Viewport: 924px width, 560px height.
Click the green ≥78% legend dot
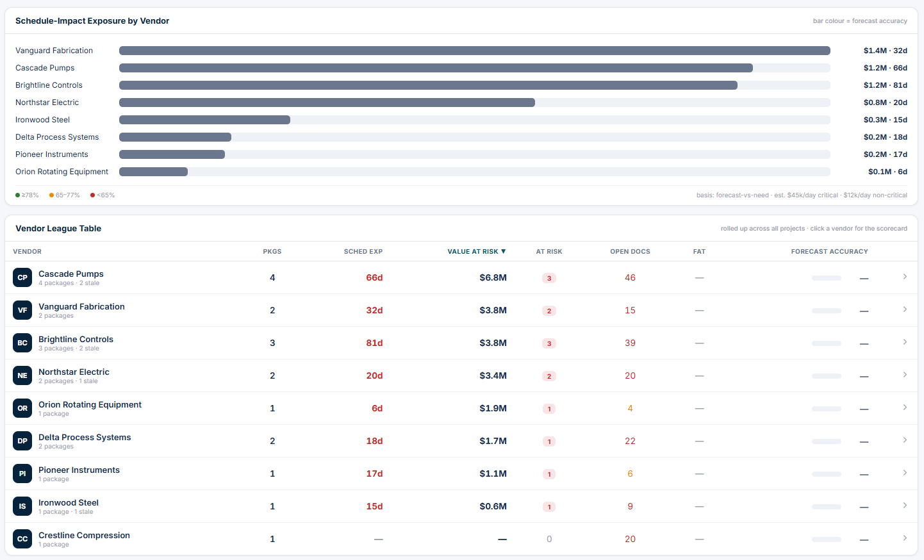point(17,195)
